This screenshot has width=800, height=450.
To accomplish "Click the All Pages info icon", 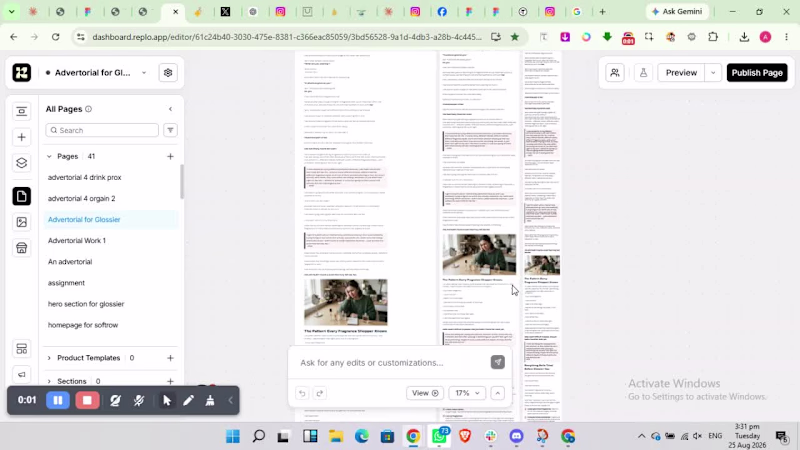I will pos(88,109).
